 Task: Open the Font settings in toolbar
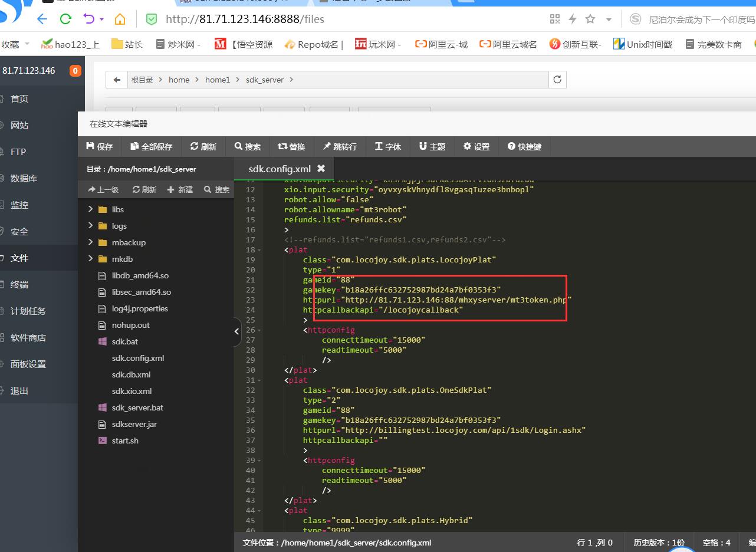tap(388, 146)
